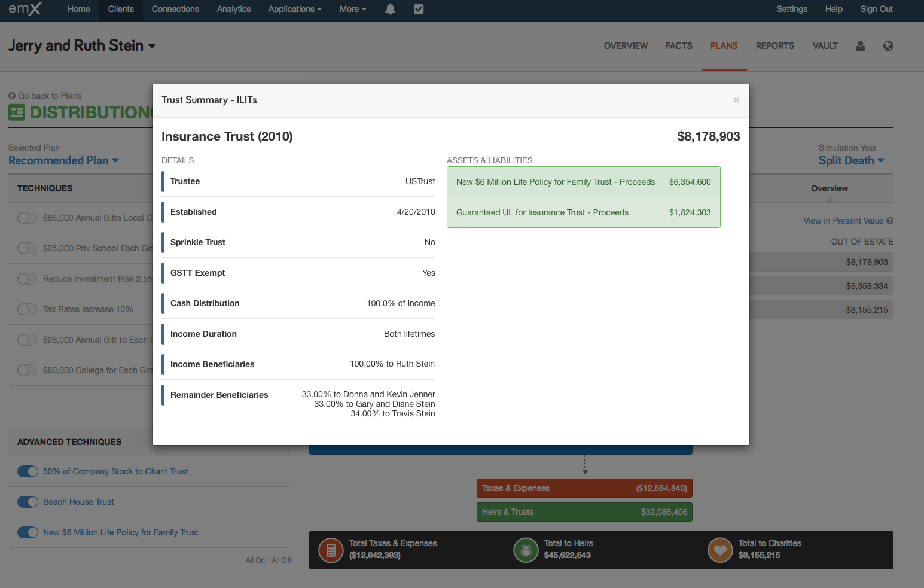Close the Trust Summary dialog
The width and height of the screenshot is (924, 588).
click(736, 100)
